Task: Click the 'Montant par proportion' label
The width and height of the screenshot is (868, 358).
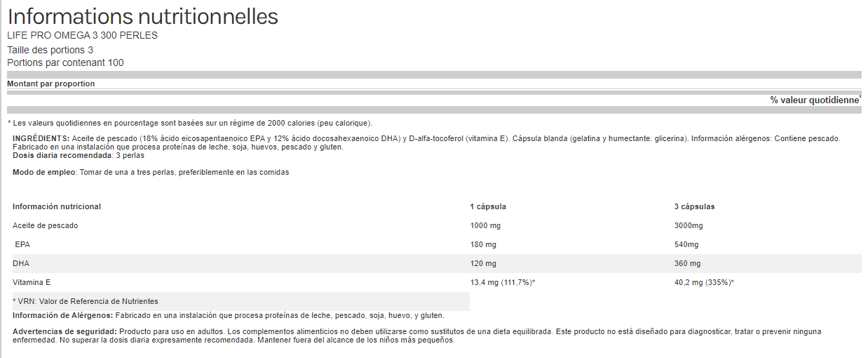Action: (50, 84)
